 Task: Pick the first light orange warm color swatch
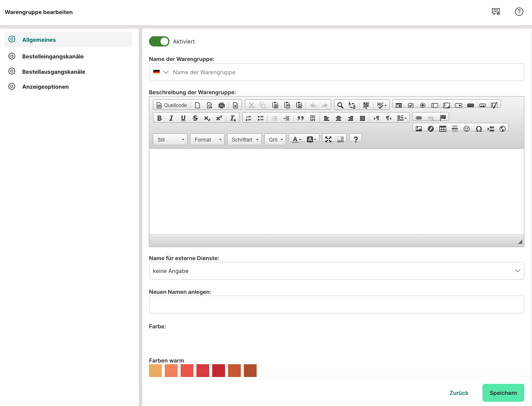point(155,370)
